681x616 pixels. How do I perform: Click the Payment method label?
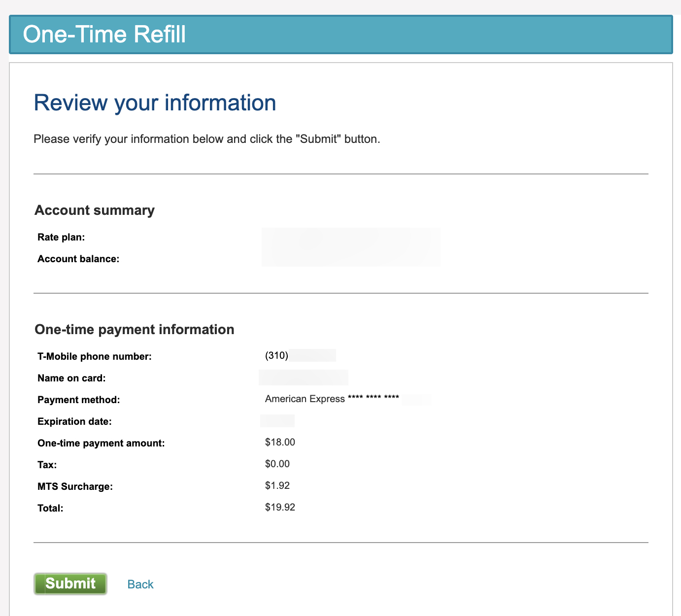(x=79, y=400)
